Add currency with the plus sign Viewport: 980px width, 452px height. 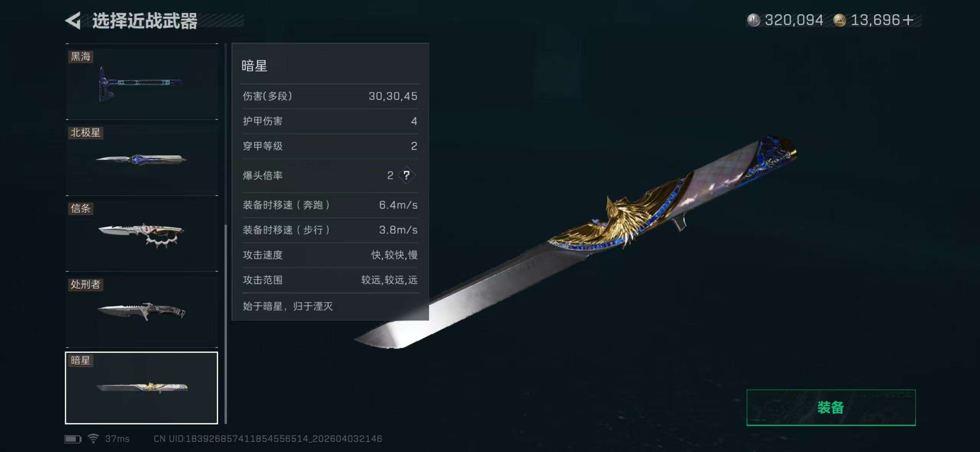(x=908, y=20)
